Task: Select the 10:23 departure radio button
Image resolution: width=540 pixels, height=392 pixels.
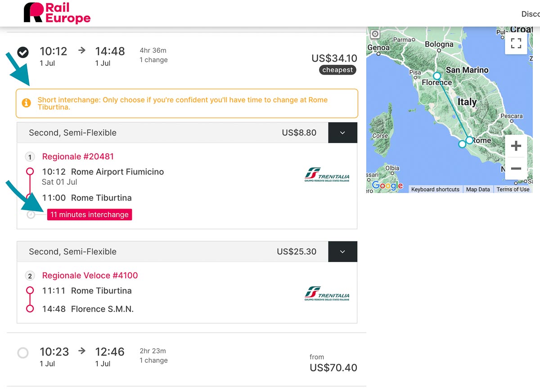Action: coord(23,353)
